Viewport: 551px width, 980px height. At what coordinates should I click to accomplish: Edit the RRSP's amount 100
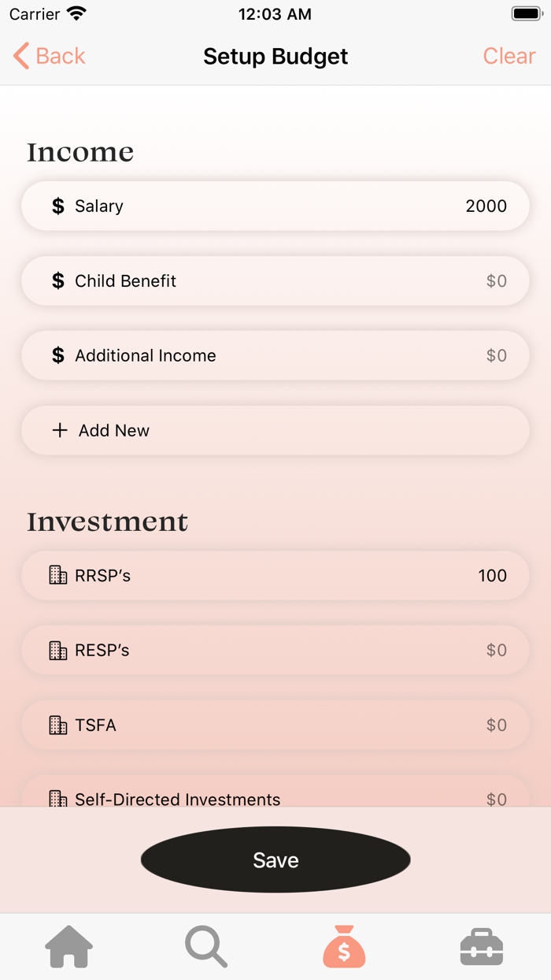[x=492, y=576]
